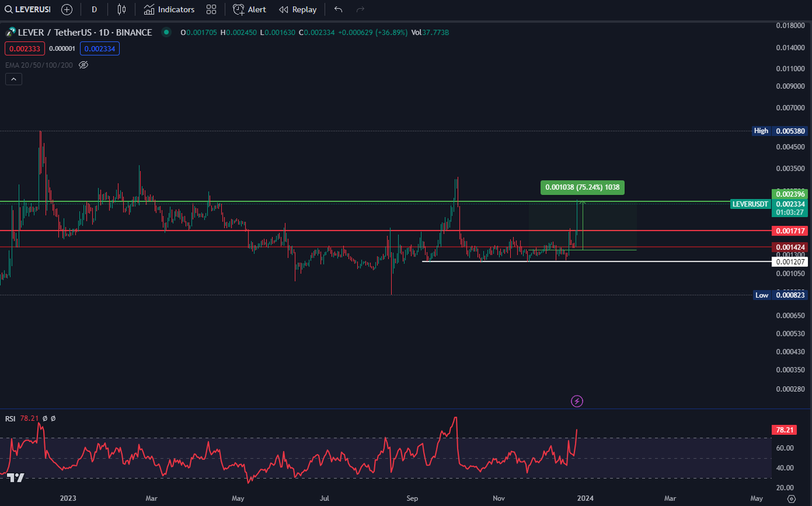Viewport: 812px width, 506px height.
Task: Select the 0.002396 green price label
Action: click(789, 193)
